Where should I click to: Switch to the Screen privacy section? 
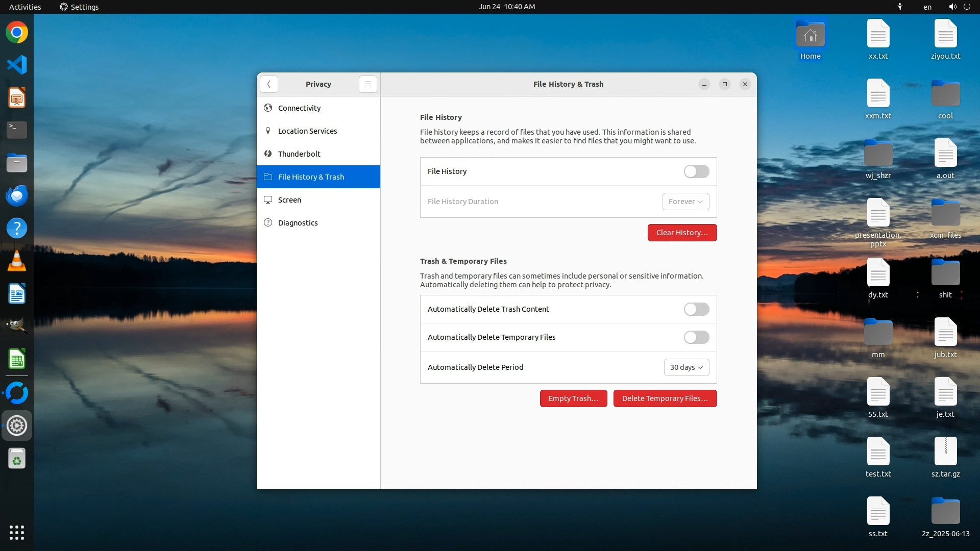click(x=289, y=200)
